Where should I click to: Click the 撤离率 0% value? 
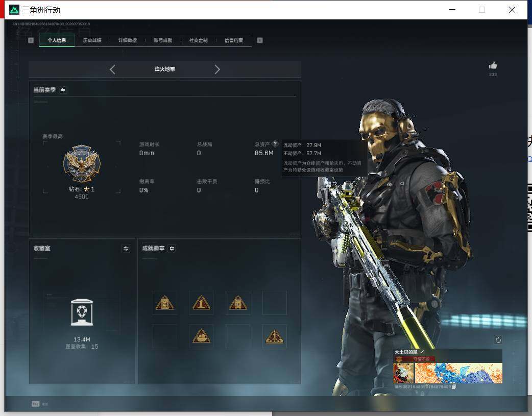coord(143,190)
